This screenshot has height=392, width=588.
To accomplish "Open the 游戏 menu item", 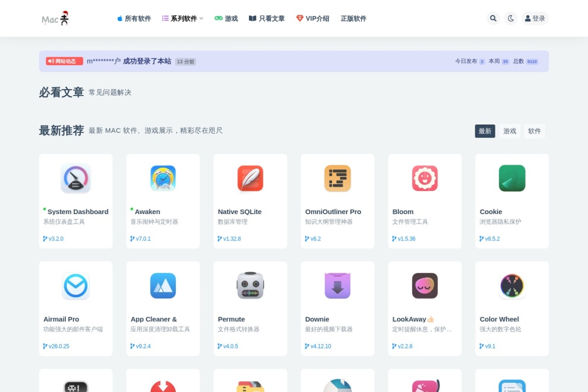I will point(226,19).
